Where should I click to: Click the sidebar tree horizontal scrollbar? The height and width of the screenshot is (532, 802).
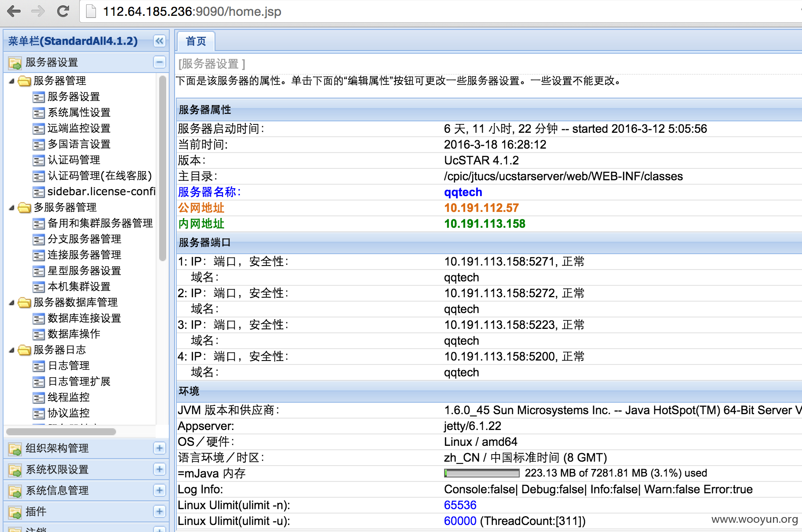click(61, 432)
